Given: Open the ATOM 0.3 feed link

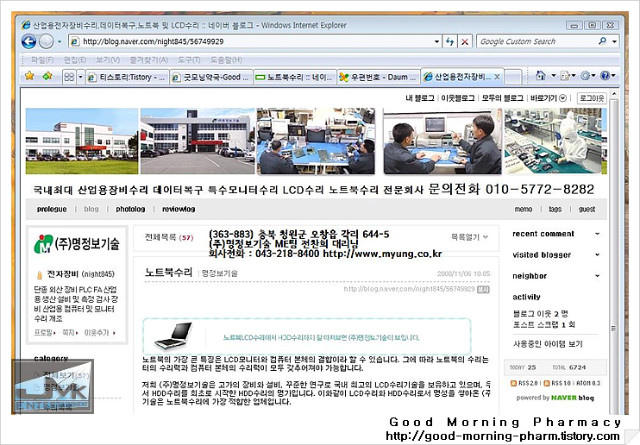Looking at the screenshot, I should point(588,383).
